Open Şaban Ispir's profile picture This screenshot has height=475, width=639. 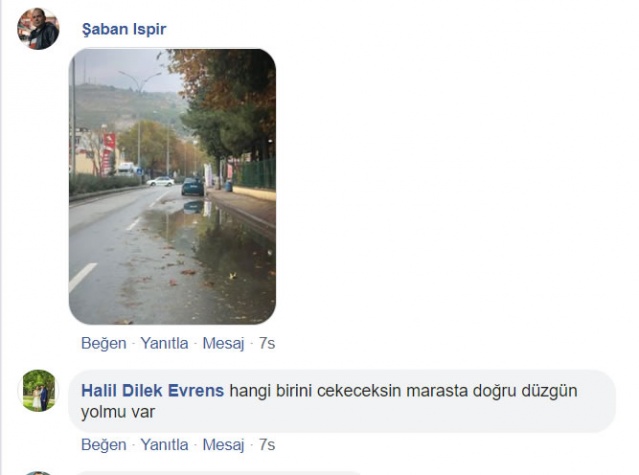tap(38, 29)
